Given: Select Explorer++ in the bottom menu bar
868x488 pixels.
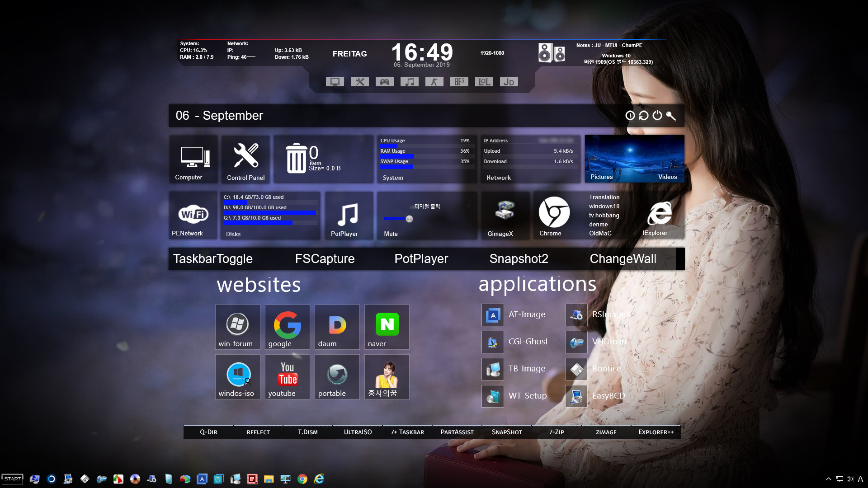Looking at the screenshot, I should [656, 432].
